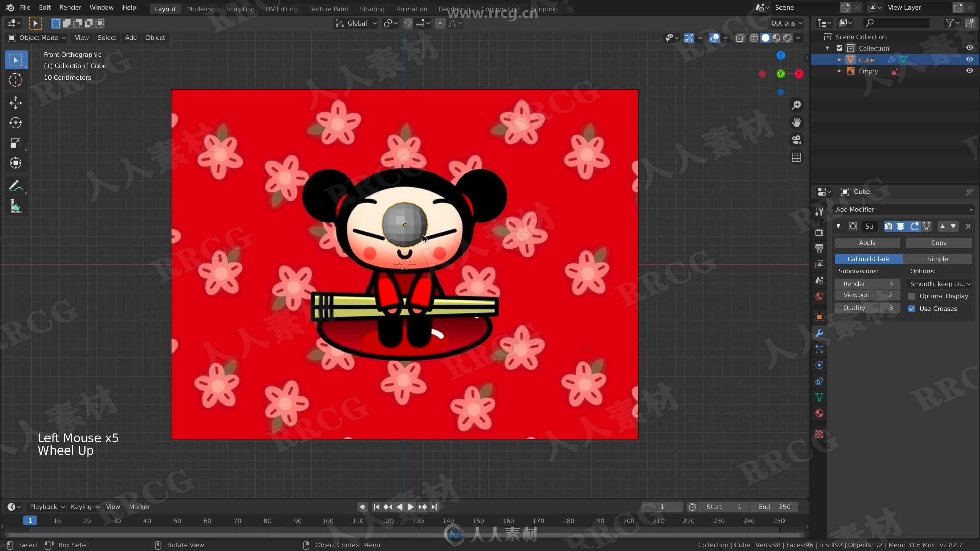Select the Move tool
Viewport: 980px width, 551px height.
(16, 103)
